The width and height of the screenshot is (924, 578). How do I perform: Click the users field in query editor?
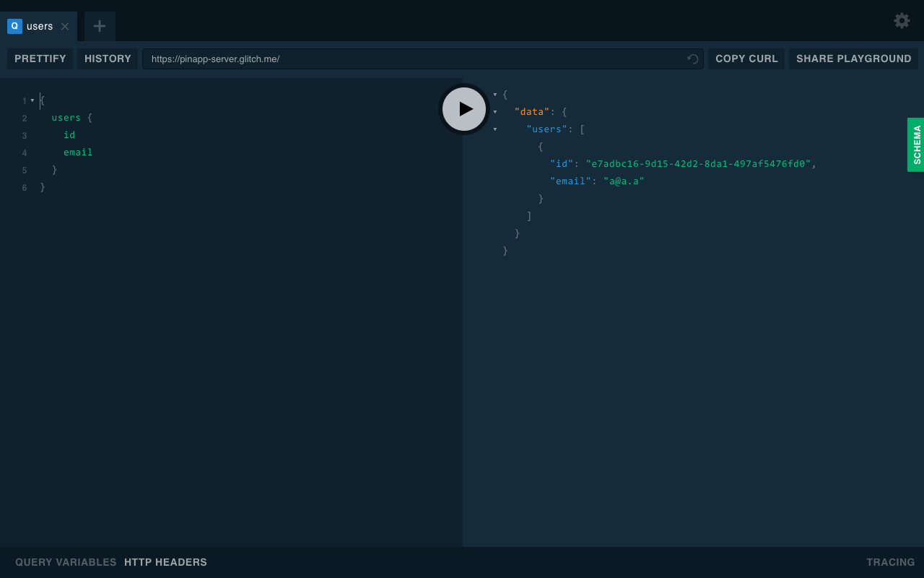click(x=66, y=118)
